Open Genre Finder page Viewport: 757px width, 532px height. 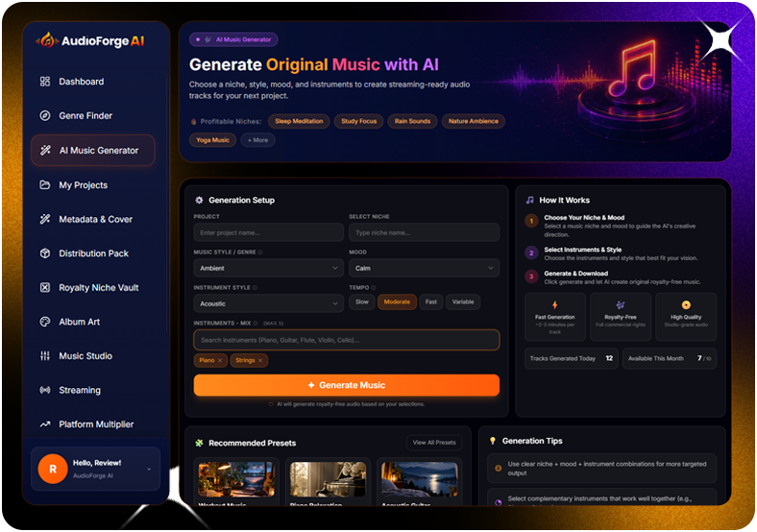pyautogui.click(x=85, y=116)
